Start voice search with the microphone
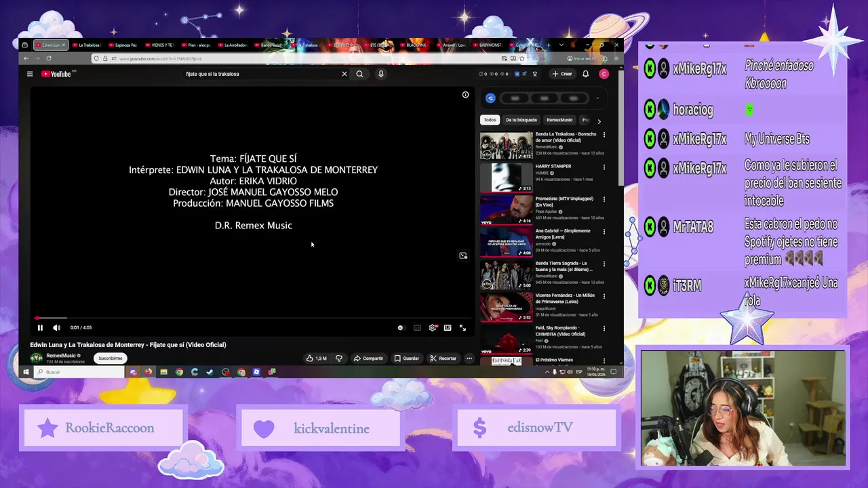The width and height of the screenshot is (868, 488). click(x=381, y=74)
